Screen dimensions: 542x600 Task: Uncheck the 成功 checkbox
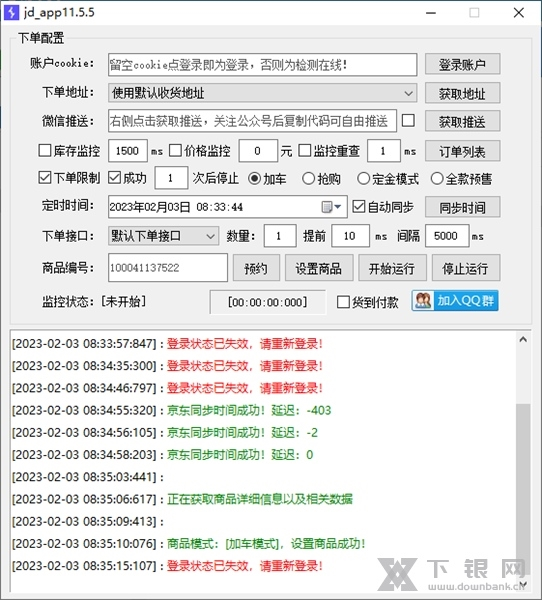coord(114,178)
